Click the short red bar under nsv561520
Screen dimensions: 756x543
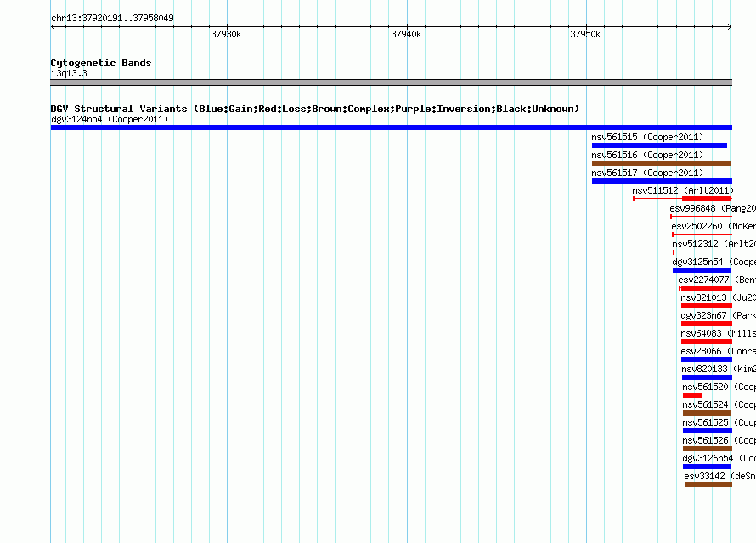[x=692, y=395]
